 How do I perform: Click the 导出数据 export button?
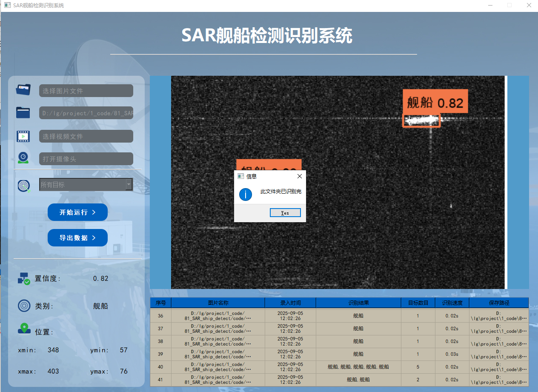(77, 237)
